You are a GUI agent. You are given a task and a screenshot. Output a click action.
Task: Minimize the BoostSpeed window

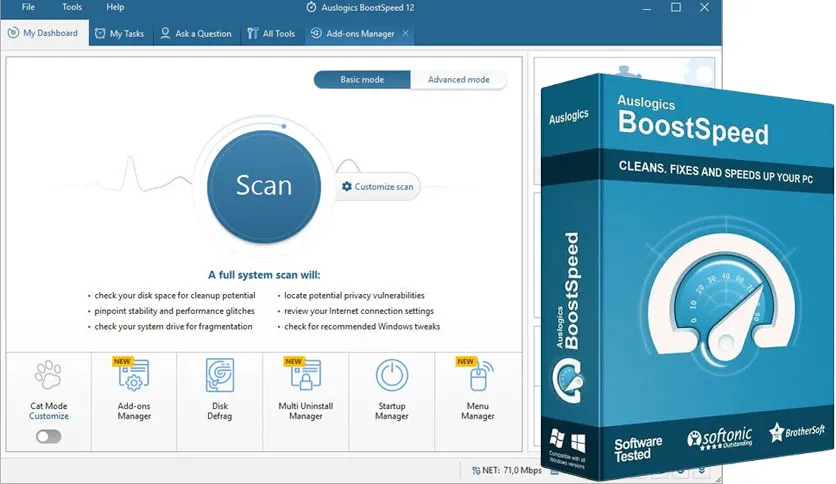[647, 7]
